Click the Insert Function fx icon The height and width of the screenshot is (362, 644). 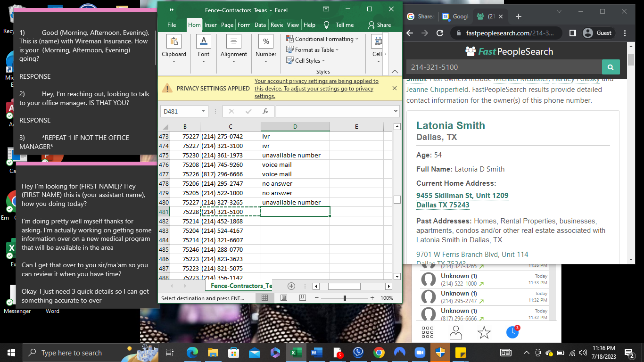[265, 111]
